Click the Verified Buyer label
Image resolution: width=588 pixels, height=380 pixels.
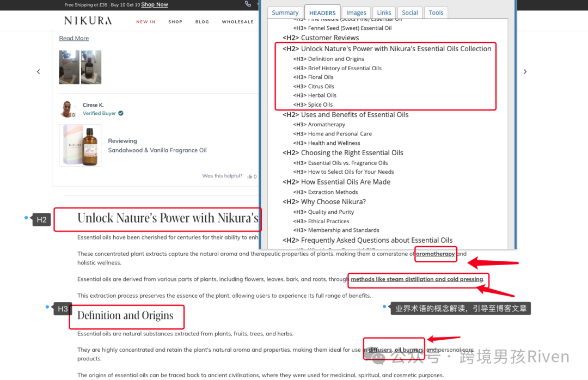point(100,113)
